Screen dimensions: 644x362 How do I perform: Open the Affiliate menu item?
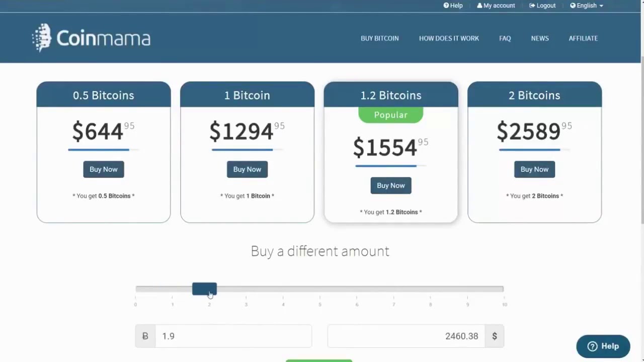tap(583, 38)
